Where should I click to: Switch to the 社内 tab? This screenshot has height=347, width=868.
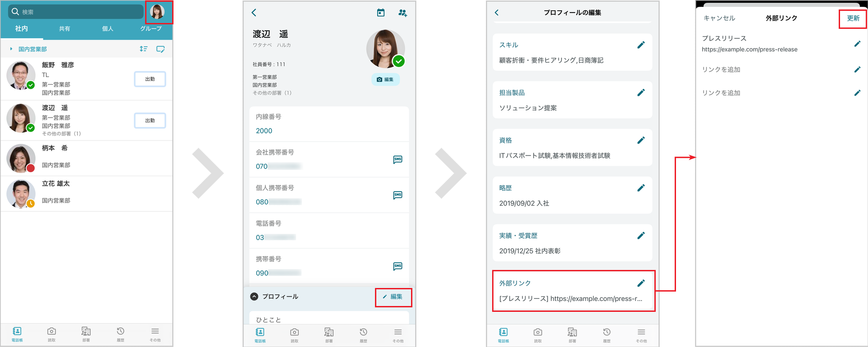coord(22,28)
